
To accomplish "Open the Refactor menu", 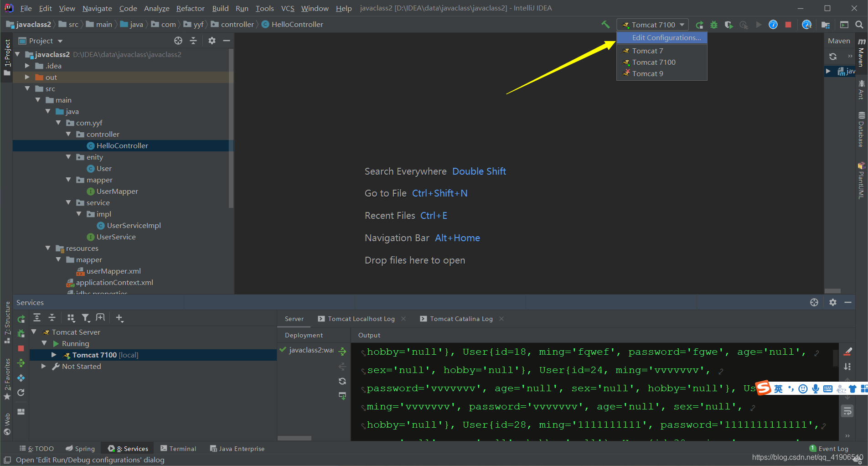I will click(190, 8).
